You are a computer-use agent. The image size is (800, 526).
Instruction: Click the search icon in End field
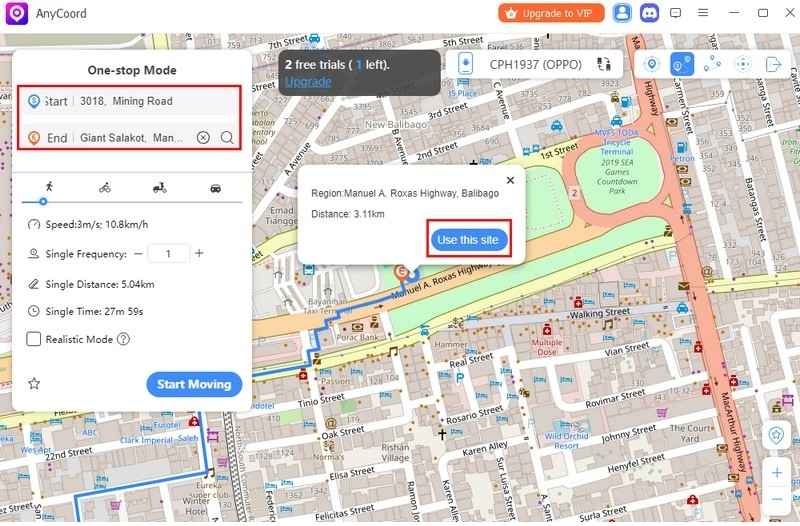pyautogui.click(x=228, y=138)
